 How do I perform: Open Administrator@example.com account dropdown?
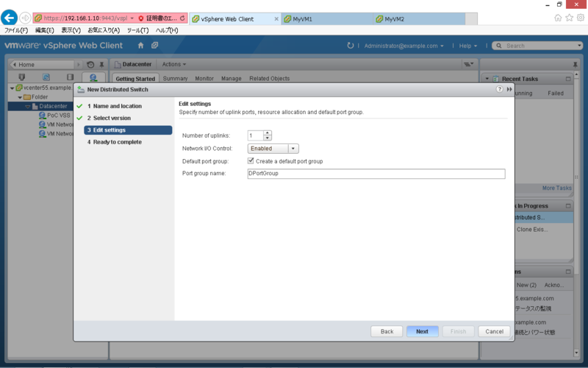(404, 46)
